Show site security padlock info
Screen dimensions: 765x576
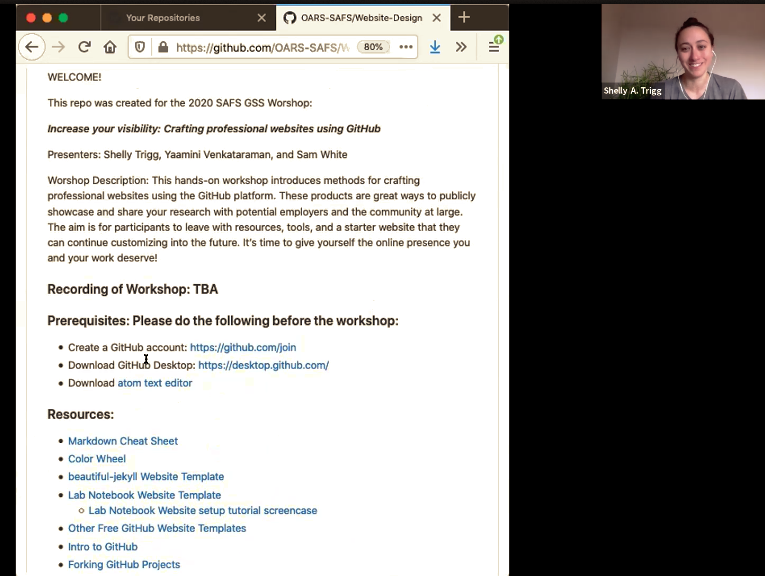tap(163, 47)
